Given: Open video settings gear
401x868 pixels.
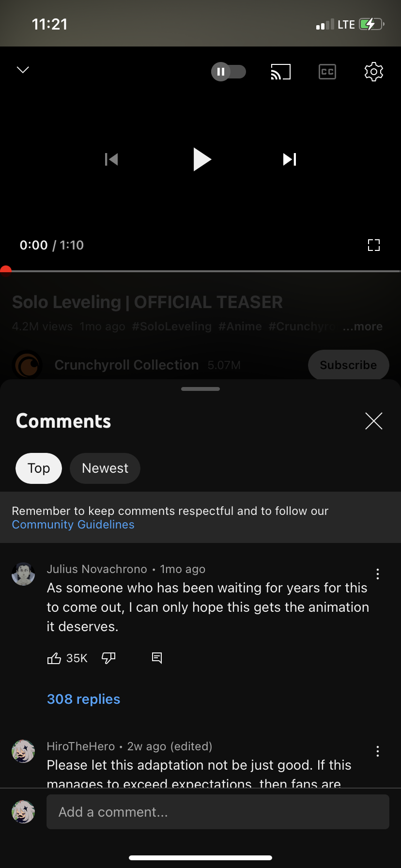Looking at the screenshot, I should point(373,72).
